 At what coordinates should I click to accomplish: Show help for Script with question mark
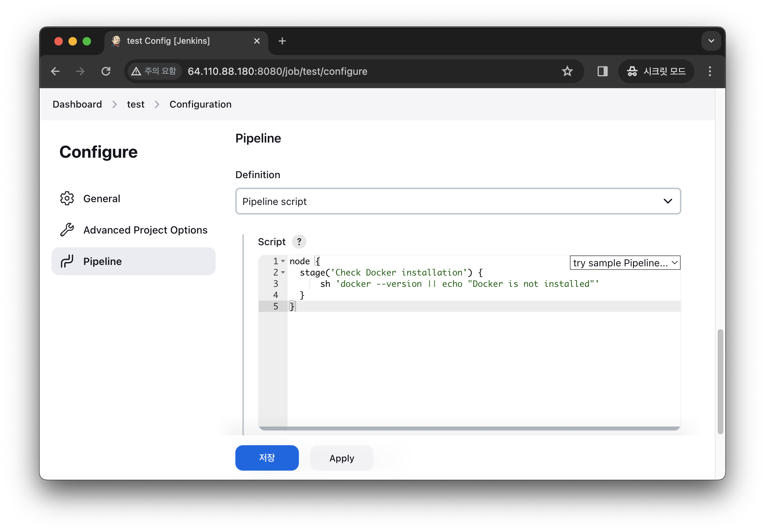(299, 242)
